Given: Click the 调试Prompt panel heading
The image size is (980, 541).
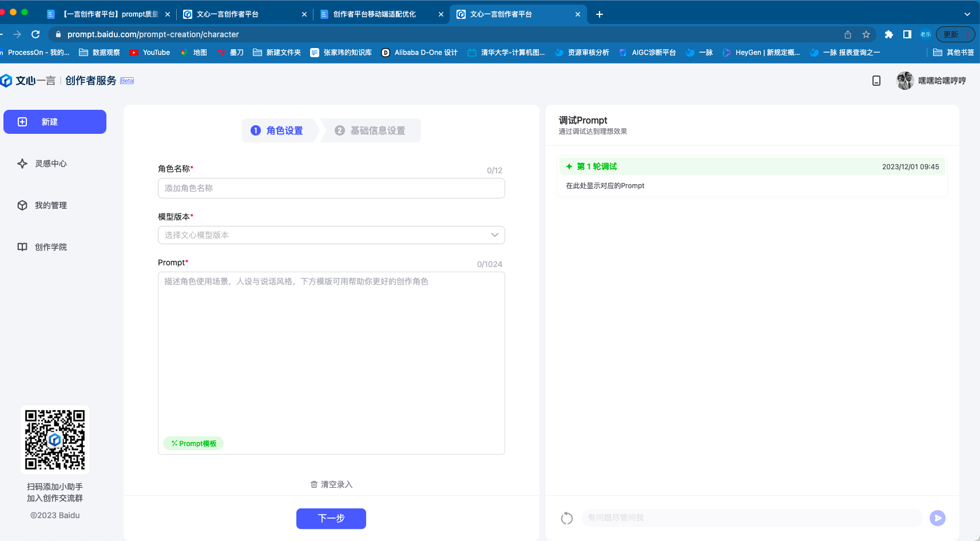Looking at the screenshot, I should 583,120.
